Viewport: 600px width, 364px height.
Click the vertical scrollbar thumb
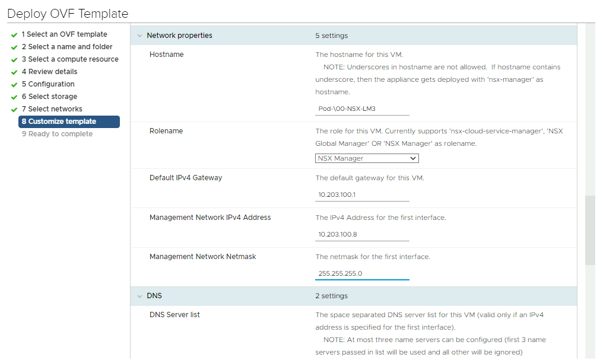coord(590,230)
